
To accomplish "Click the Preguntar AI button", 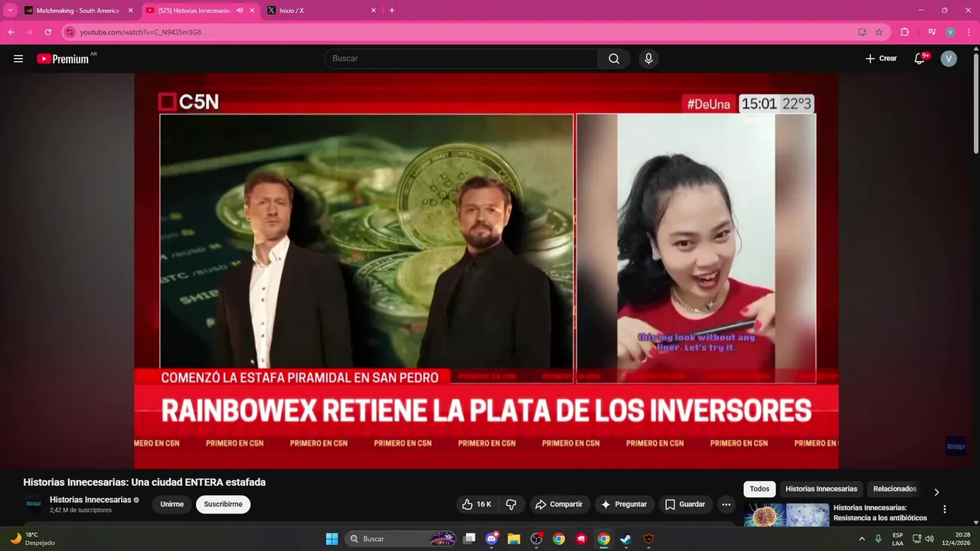I will [625, 504].
